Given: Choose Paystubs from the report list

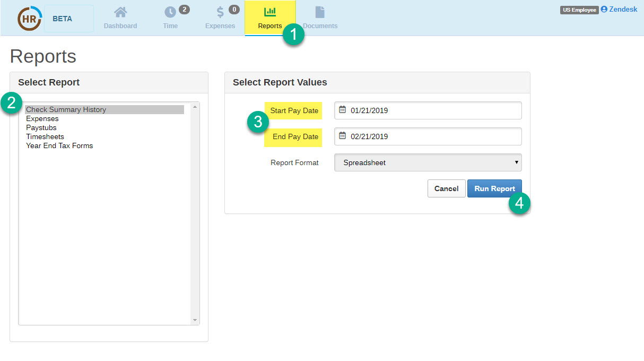Looking at the screenshot, I should pyautogui.click(x=41, y=127).
